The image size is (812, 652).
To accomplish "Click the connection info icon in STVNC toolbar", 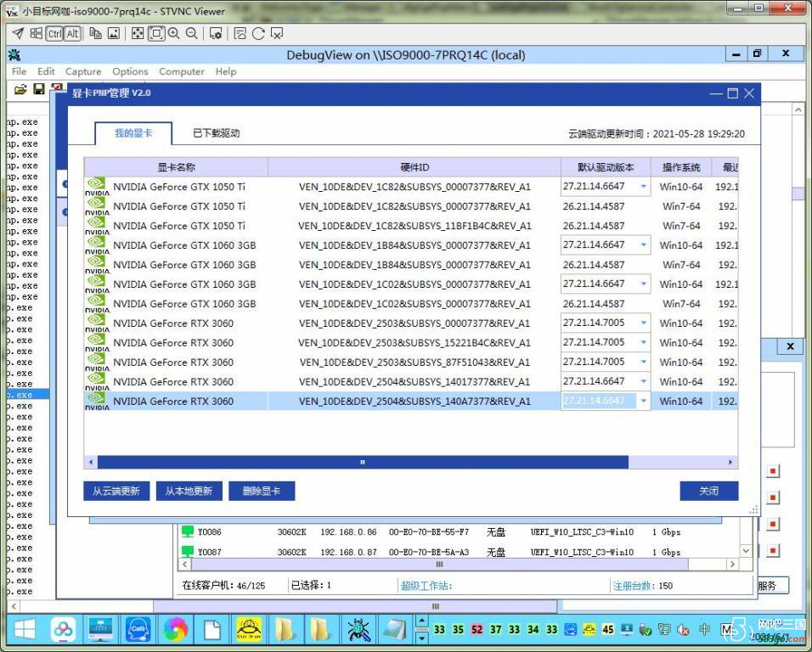I will [240, 34].
